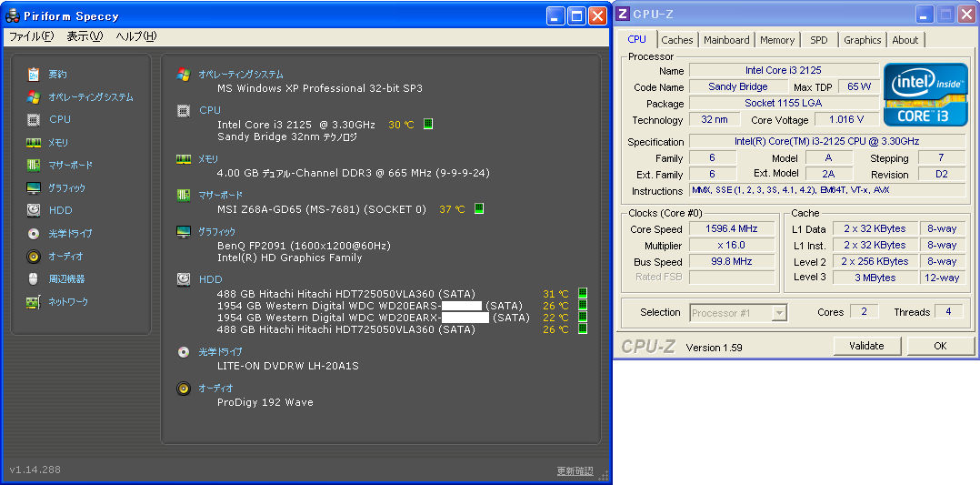
Task: Click the memory icon in Speccy sidebar
Action: coord(34,143)
